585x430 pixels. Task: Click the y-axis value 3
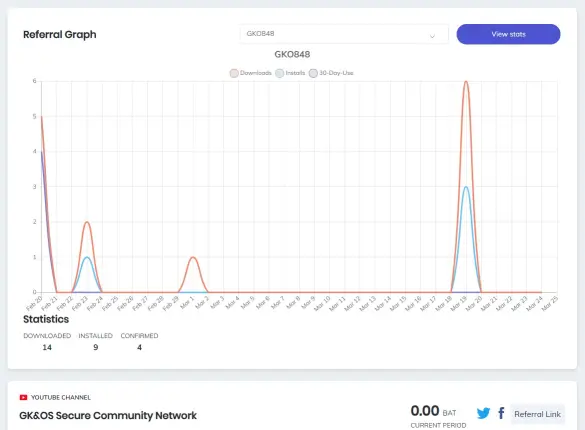(34, 186)
